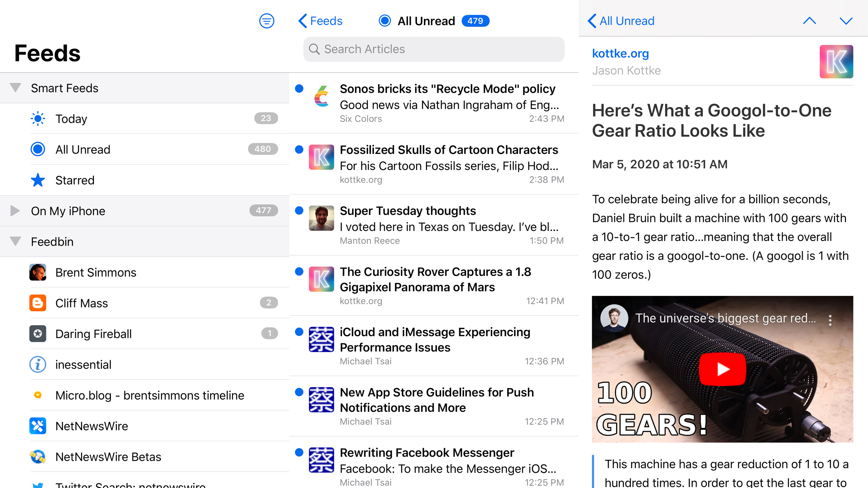The width and height of the screenshot is (868, 488).
Task: Click the search magnifier icon
Action: (314, 49)
